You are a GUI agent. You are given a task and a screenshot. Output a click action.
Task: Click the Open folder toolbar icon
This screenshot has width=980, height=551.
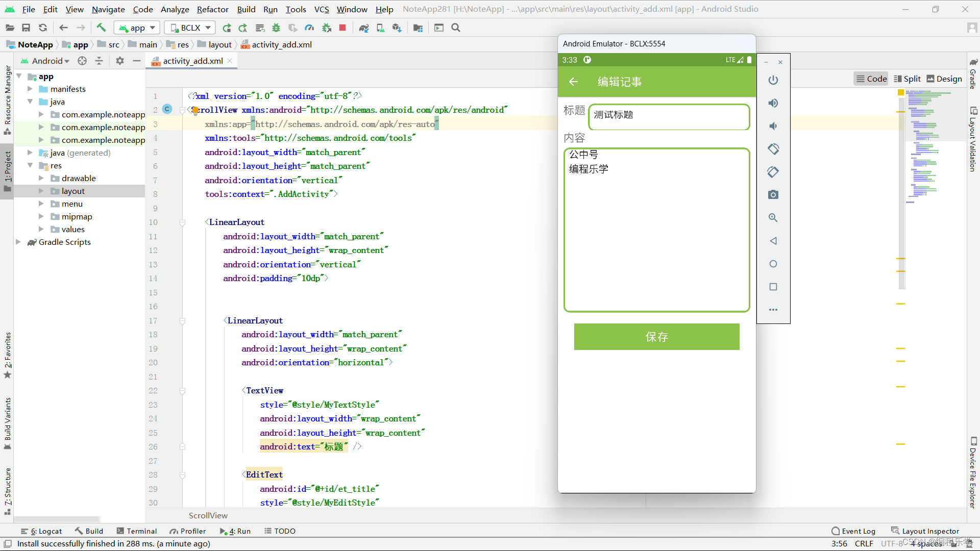[10, 28]
